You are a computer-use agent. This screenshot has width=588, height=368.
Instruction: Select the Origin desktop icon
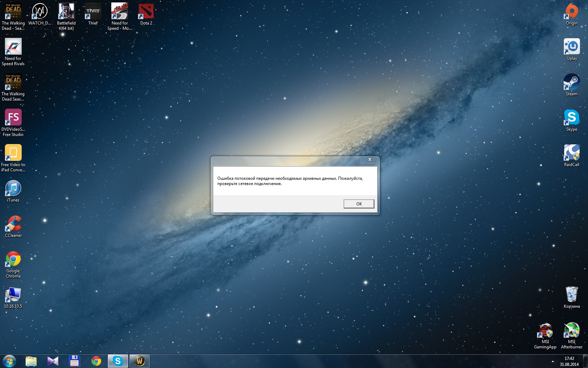[572, 14]
